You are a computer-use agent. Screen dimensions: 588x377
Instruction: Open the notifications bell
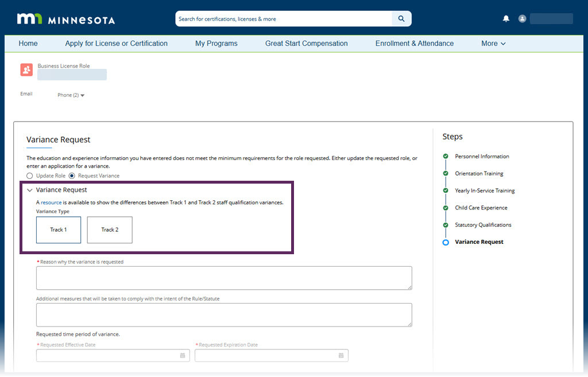506,19
